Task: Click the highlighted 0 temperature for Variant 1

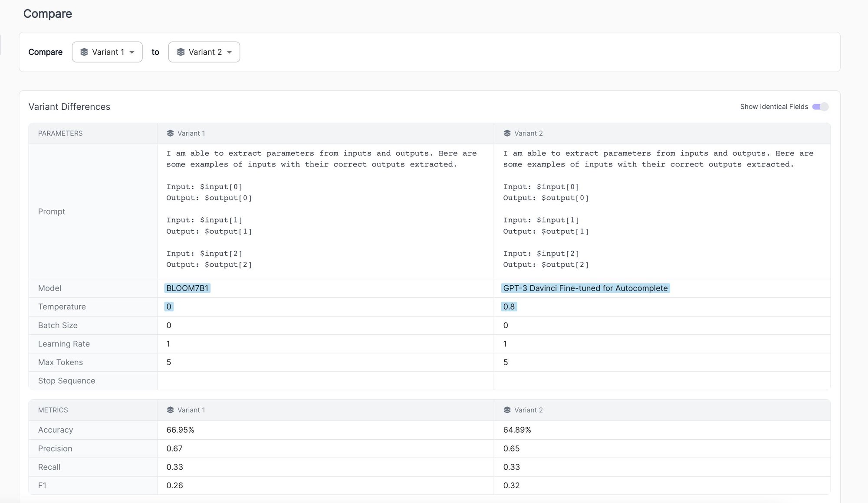Action: [169, 307]
